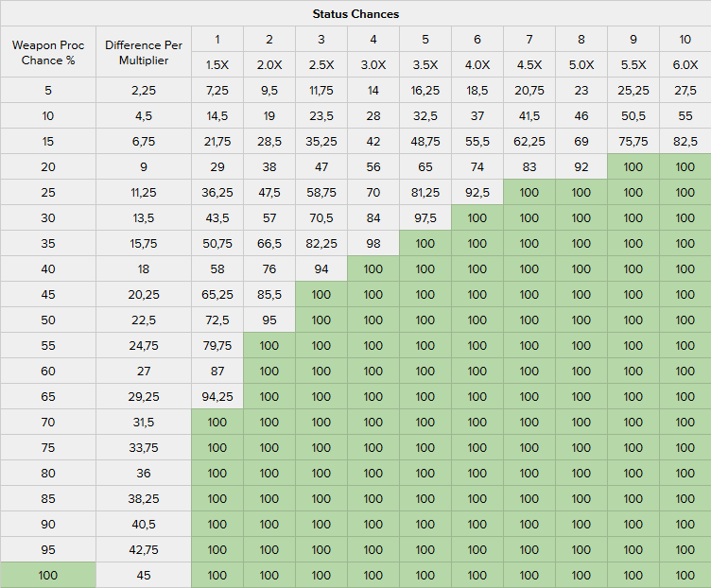Viewport: 711px width, 588px height.
Task: Click the "1.5X" multiplier header
Action: pos(217,65)
